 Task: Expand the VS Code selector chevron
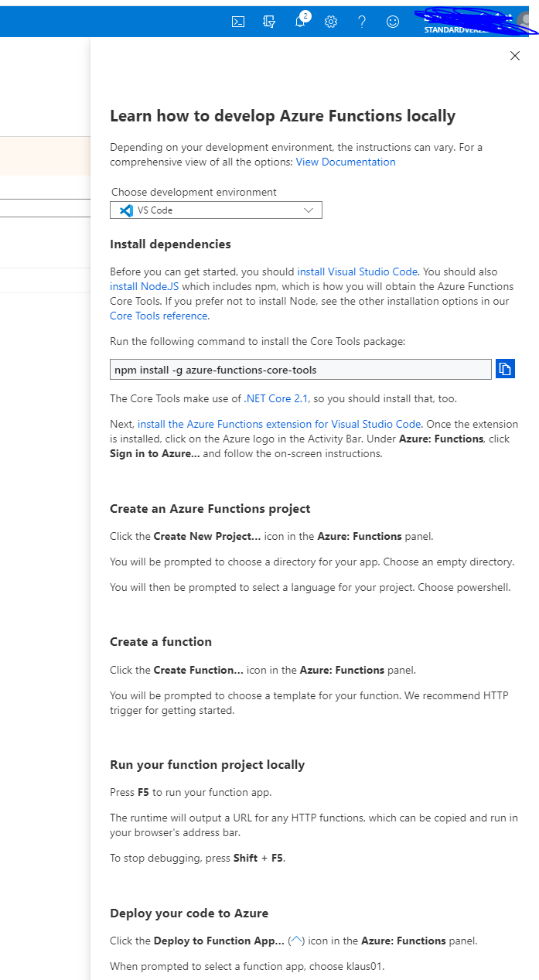(x=308, y=210)
